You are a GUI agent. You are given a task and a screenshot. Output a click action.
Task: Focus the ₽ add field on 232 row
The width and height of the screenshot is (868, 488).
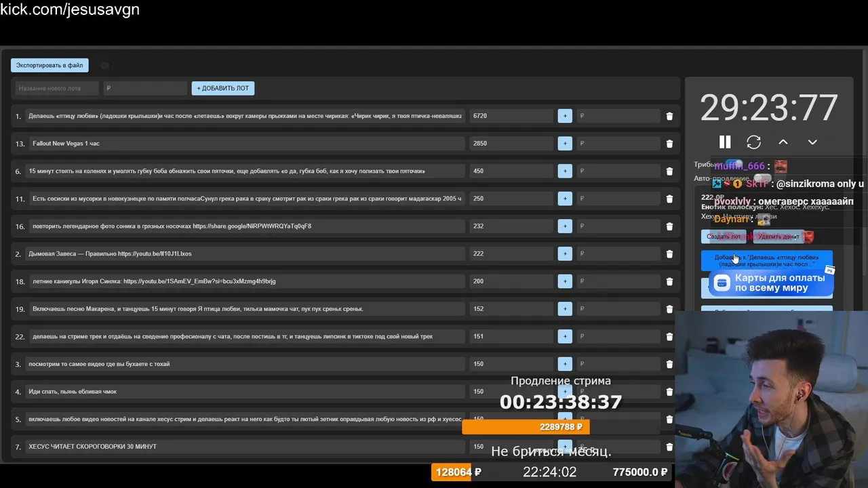(618, 226)
